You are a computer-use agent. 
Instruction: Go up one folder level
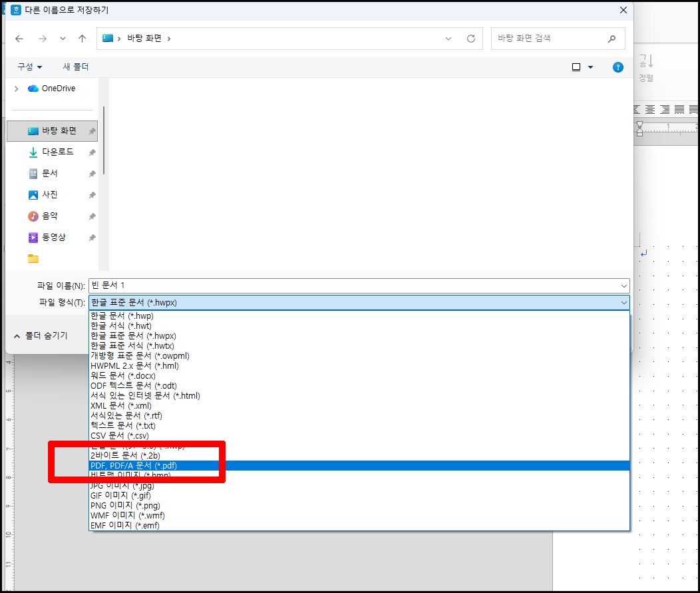pos(81,38)
